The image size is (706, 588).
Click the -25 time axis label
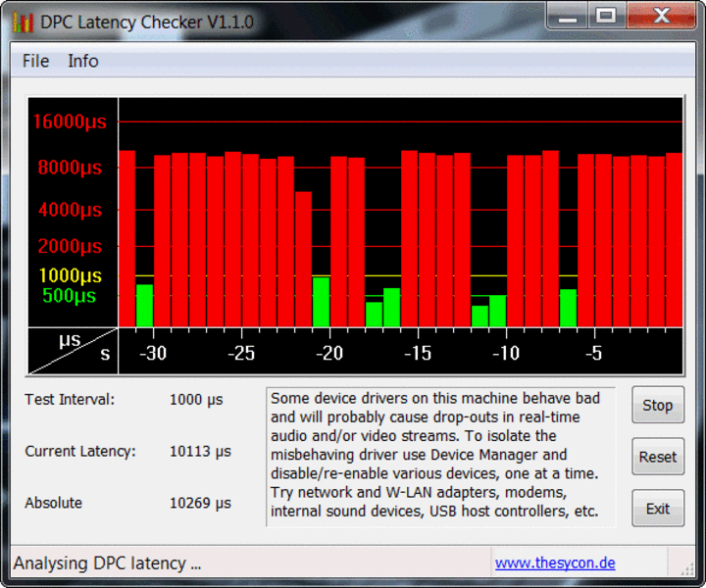click(241, 353)
